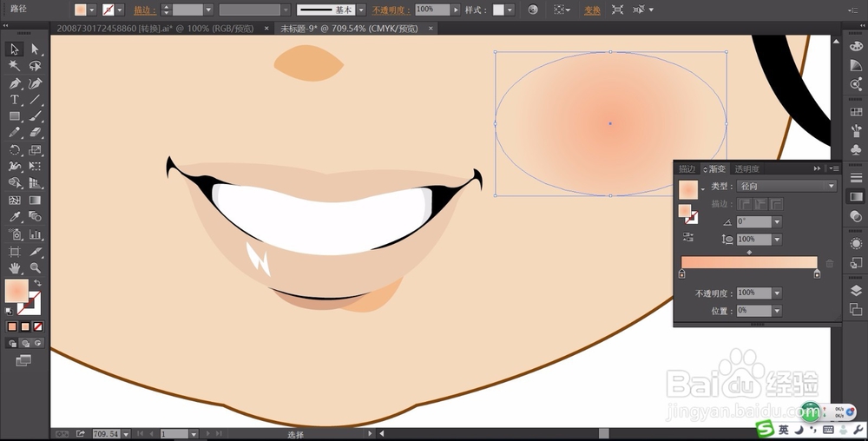Click the gradient slider color bar
868x441 pixels.
[749, 262]
